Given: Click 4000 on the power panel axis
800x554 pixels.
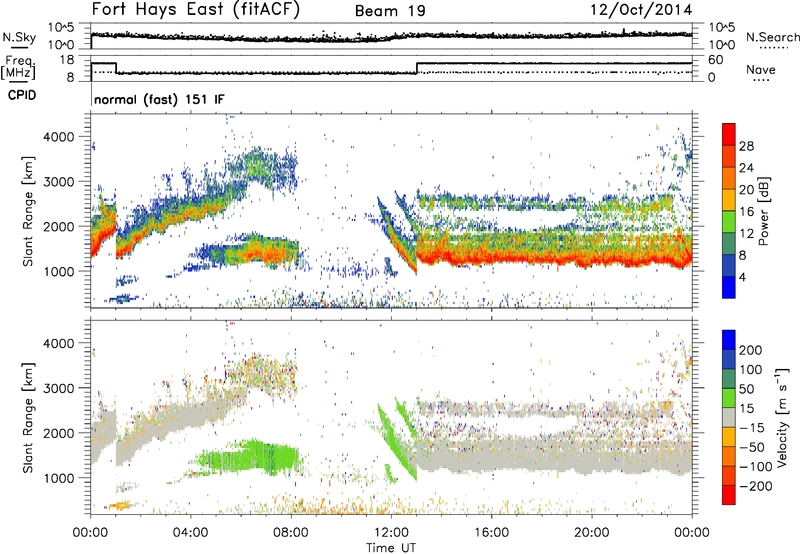Looking at the screenshot, I should [x=58, y=137].
